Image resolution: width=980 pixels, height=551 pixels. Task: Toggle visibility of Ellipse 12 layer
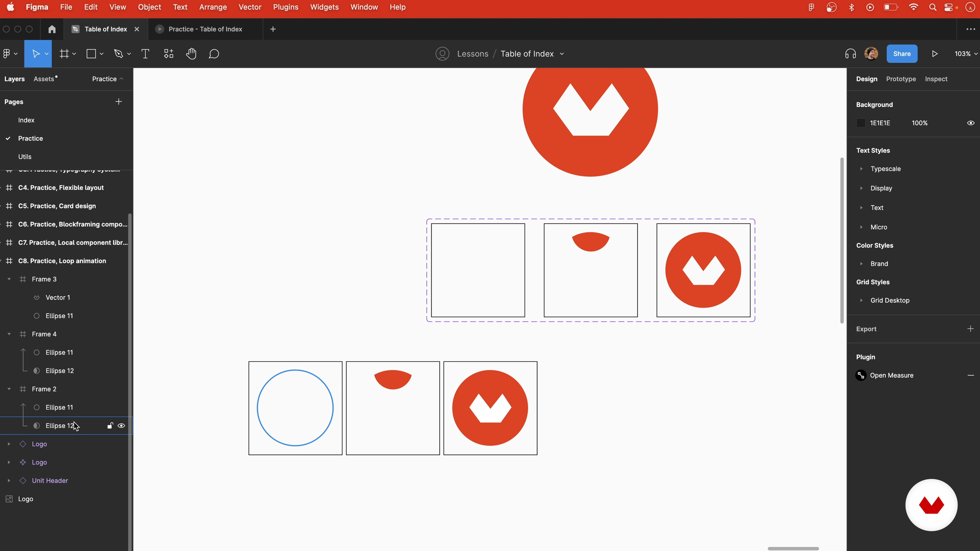pyautogui.click(x=121, y=425)
